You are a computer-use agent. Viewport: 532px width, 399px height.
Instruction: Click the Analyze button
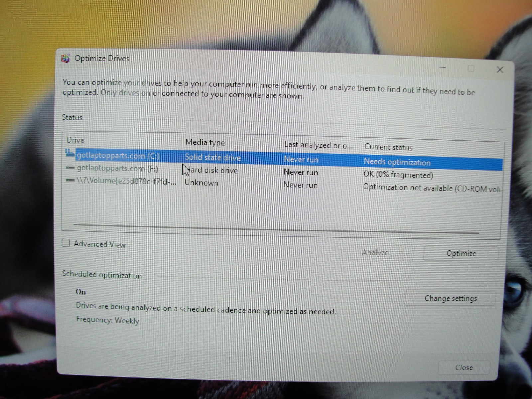[x=375, y=253]
